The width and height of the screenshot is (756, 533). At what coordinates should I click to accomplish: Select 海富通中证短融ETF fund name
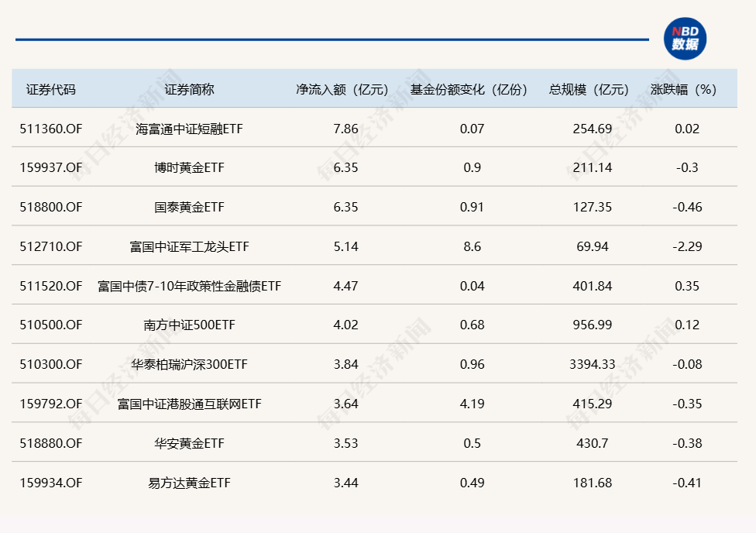tap(189, 129)
